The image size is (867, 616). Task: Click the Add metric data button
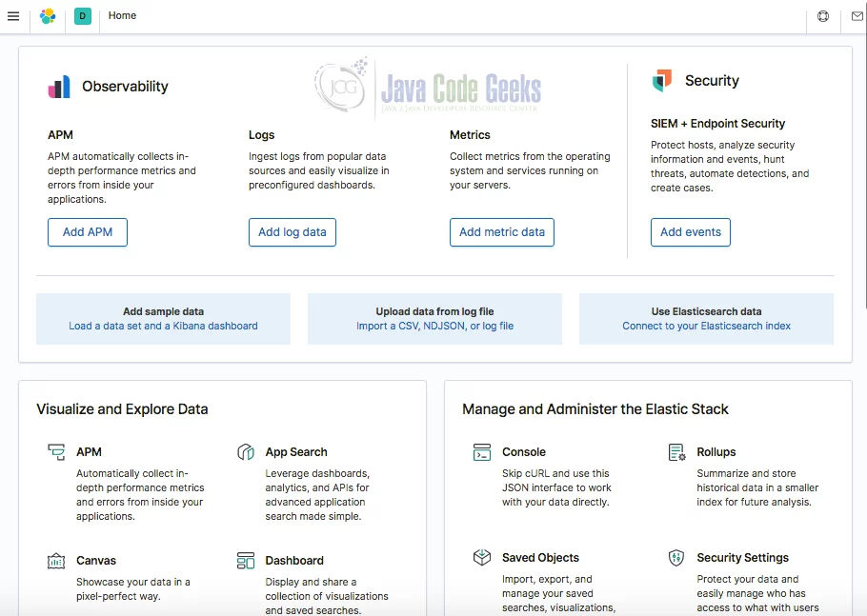502,232
